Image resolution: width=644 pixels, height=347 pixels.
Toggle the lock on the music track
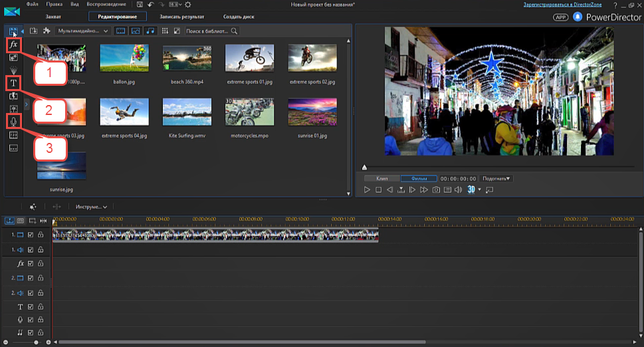pos(41,332)
